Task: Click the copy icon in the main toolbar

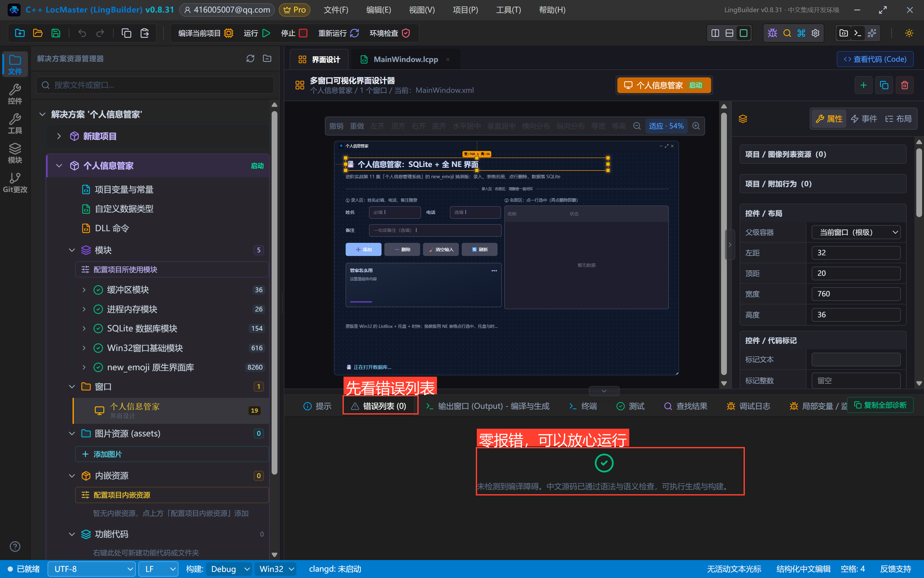Action: [126, 33]
